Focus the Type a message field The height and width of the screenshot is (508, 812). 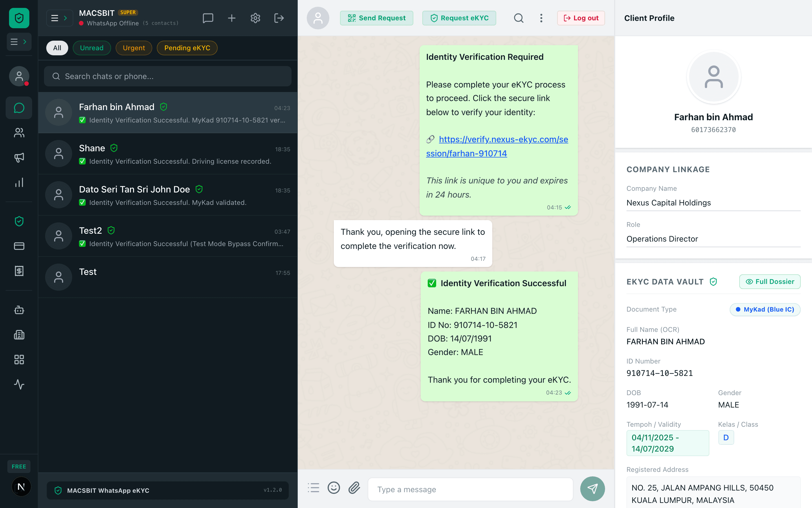(x=470, y=490)
